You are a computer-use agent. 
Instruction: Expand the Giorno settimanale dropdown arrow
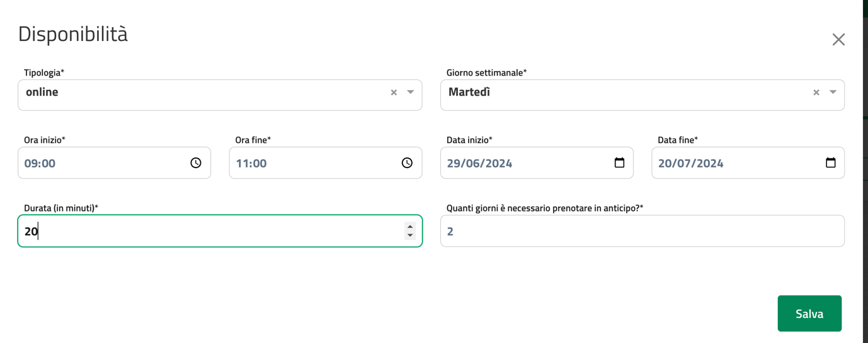[x=833, y=93]
